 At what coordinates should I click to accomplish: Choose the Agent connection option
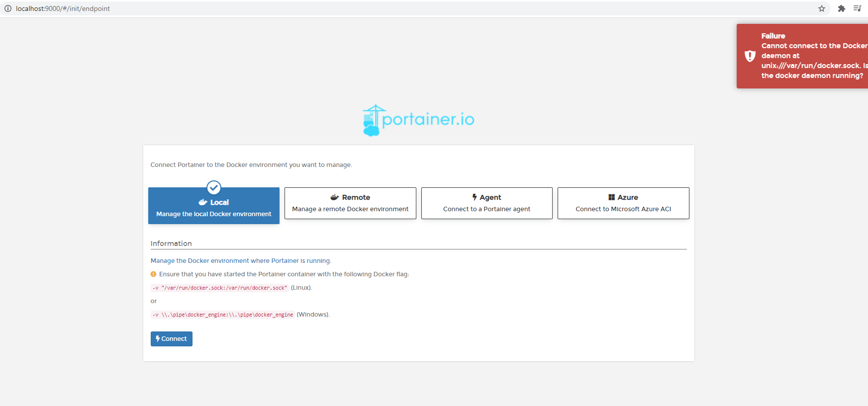tap(487, 203)
